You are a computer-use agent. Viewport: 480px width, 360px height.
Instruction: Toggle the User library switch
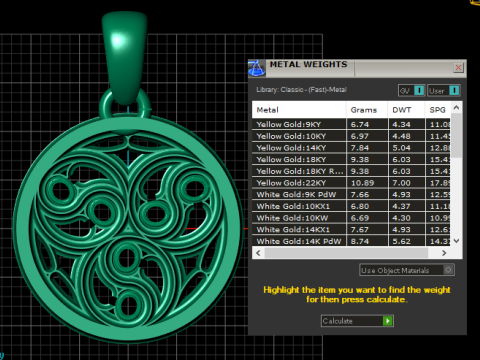[444, 90]
